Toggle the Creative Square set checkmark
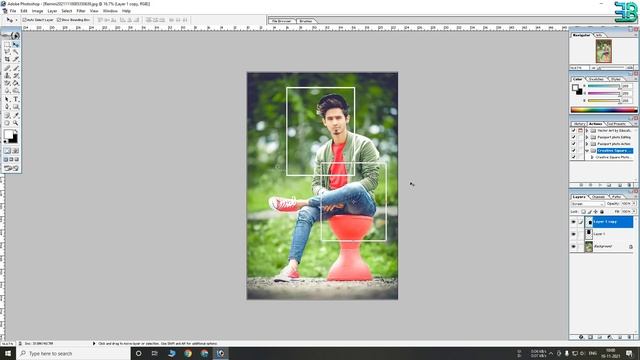Viewport: 640px width, 360px height. point(573,151)
